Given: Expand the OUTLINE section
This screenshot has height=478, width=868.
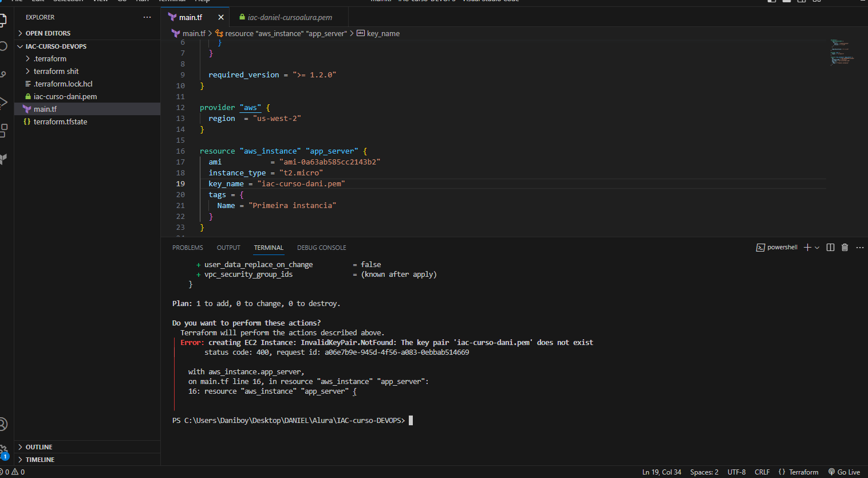Looking at the screenshot, I should coord(87,447).
